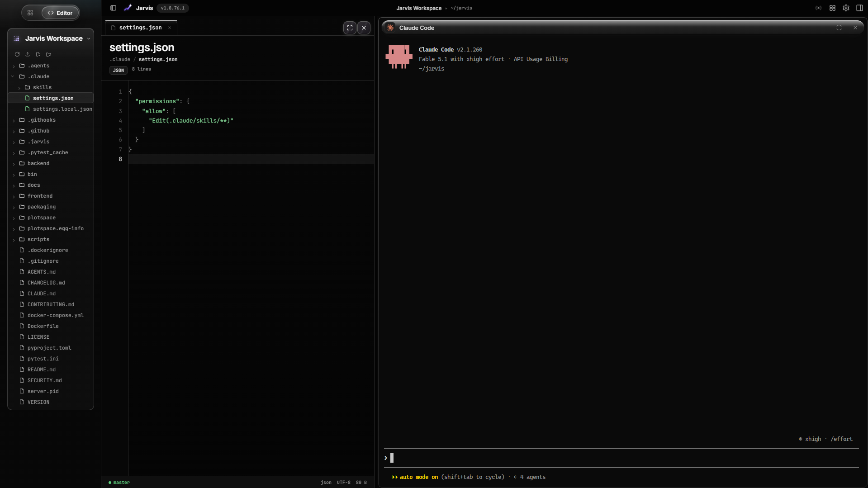The image size is (868, 488).
Task: Open CLAUDE.md file
Action: pos(51,294)
